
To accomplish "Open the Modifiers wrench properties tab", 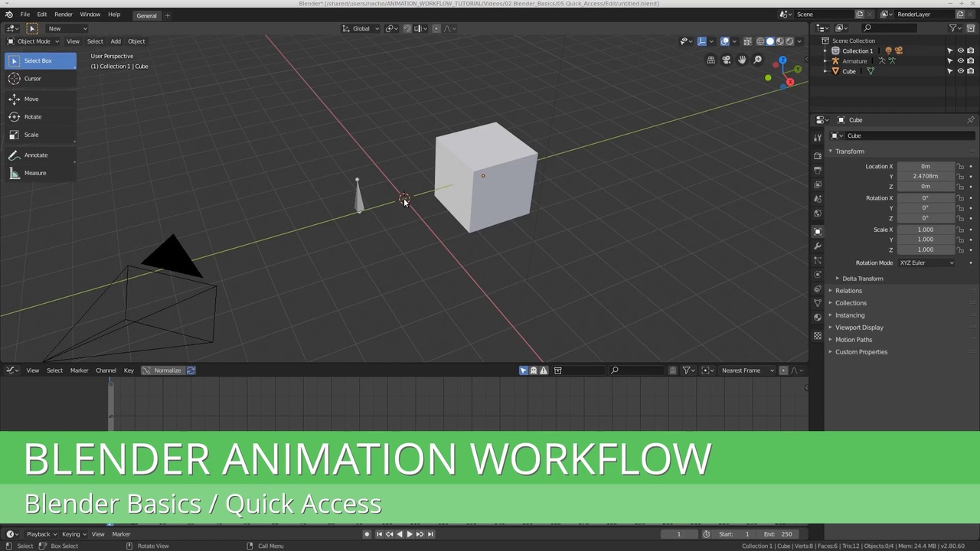I will tap(818, 246).
